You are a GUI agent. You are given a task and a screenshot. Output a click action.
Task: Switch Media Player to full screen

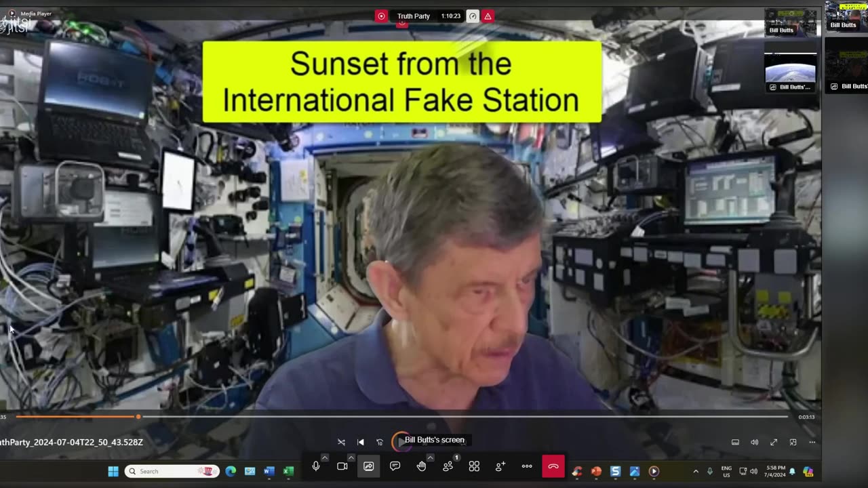coord(774,442)
